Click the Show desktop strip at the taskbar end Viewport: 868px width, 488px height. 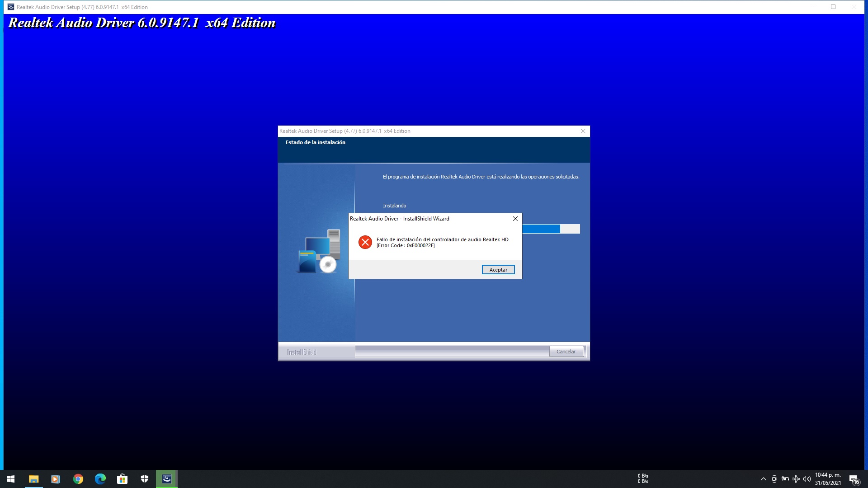coord(866,479)
